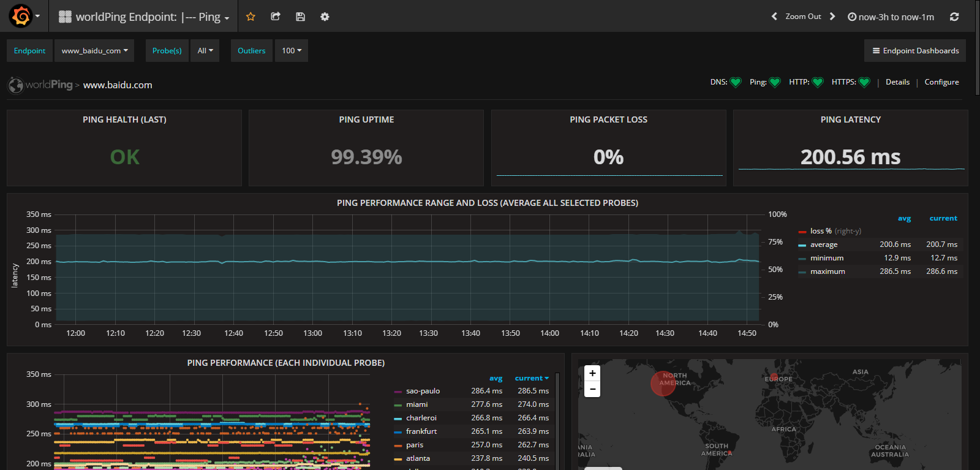Screen dimensions: 980x470
Task: Click the red loss % color swatch
Action: pyautogui.click(x=802, y=232)
